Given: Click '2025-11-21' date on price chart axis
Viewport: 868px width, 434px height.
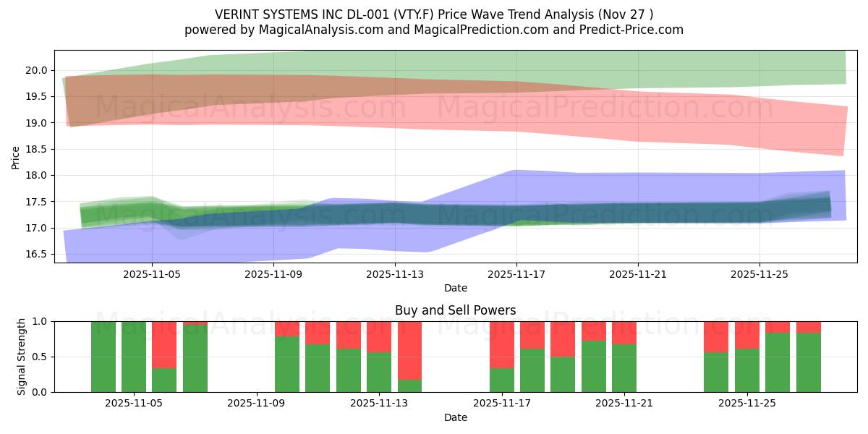Looking at the screenshot, I should (x=638, y=274).
